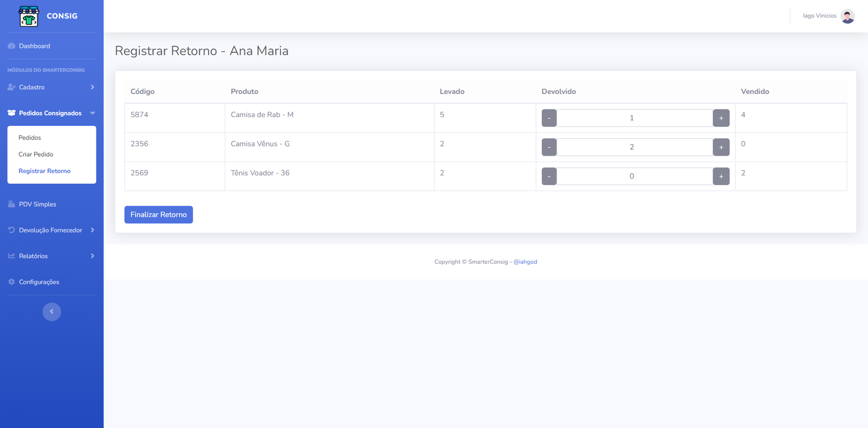
Task: Go to Criar Pedido page
Action: coord(36,155)
